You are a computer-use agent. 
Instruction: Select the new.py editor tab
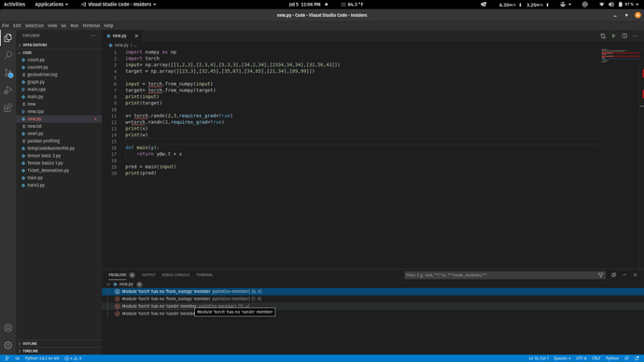(x=119, y=35)
